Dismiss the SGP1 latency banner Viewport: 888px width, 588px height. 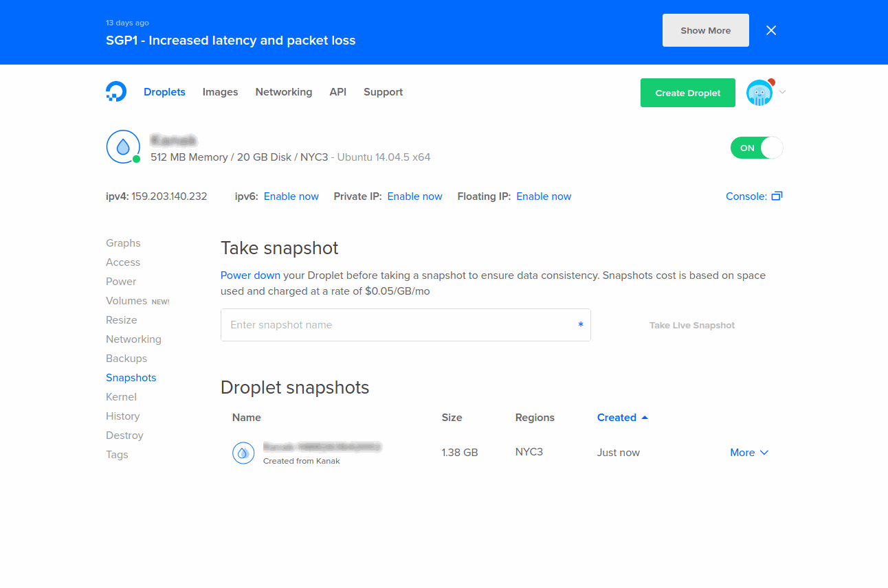click(x=771, y=30)
